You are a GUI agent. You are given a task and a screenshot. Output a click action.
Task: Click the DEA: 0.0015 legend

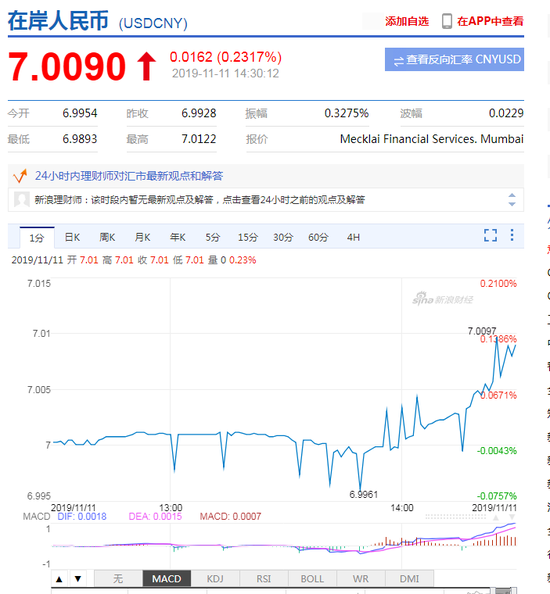click(x=155, y=516)
